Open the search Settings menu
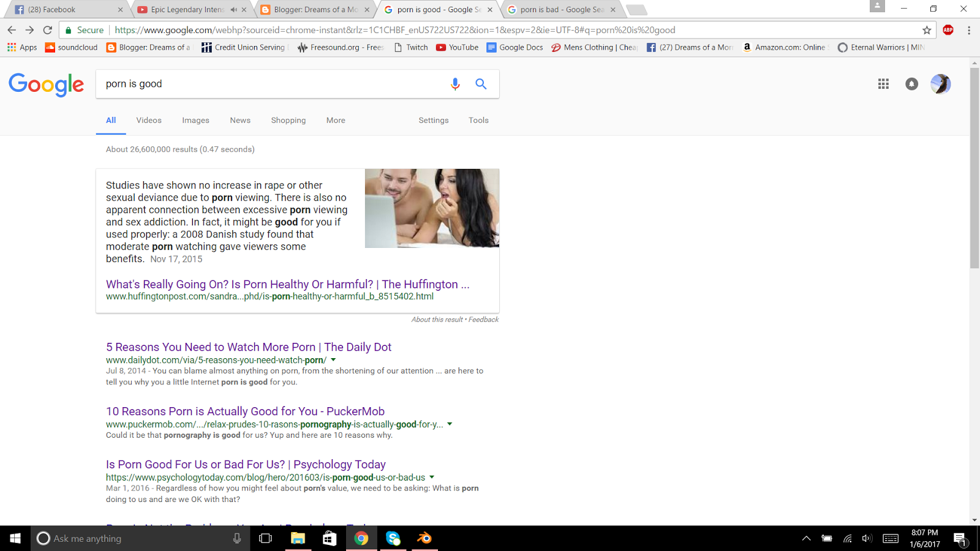980x551 pixels. (x=434, y=120)
